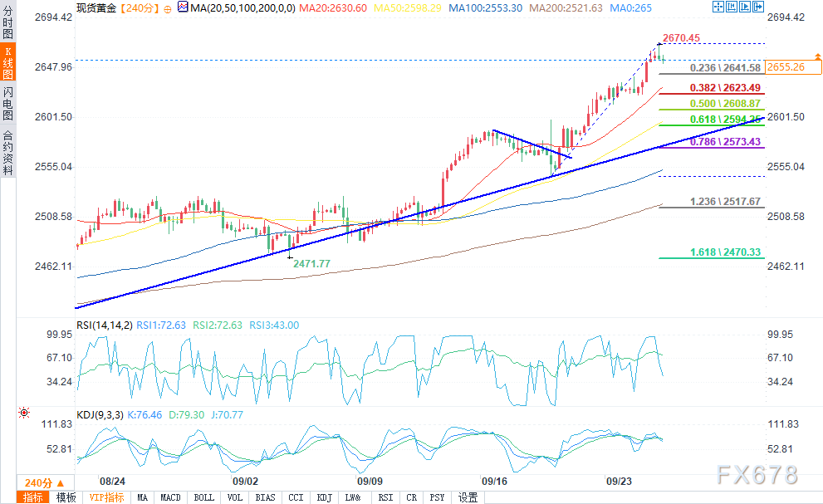Click the red sun icon beside KDJ

(24, 412)
